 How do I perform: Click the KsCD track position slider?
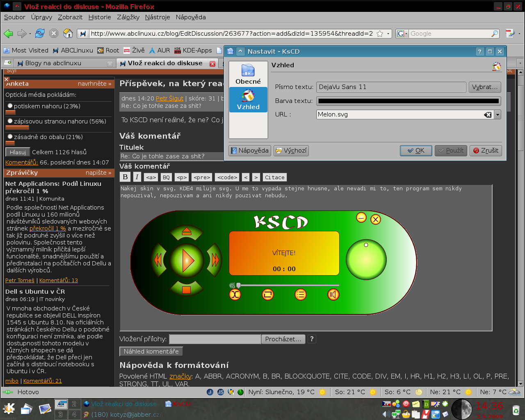pos(284,285)
